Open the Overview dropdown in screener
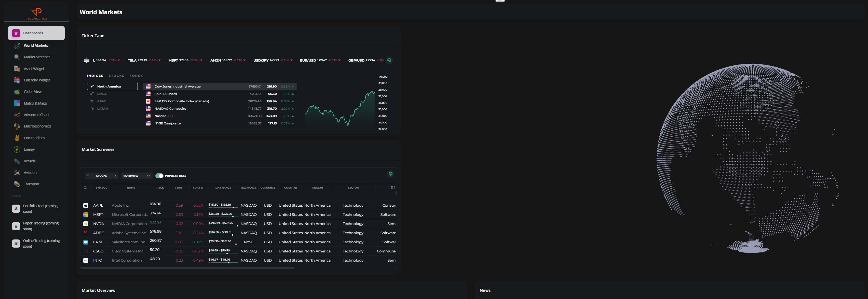The height and width of the screenshot is (299, 868). (136, 176)
